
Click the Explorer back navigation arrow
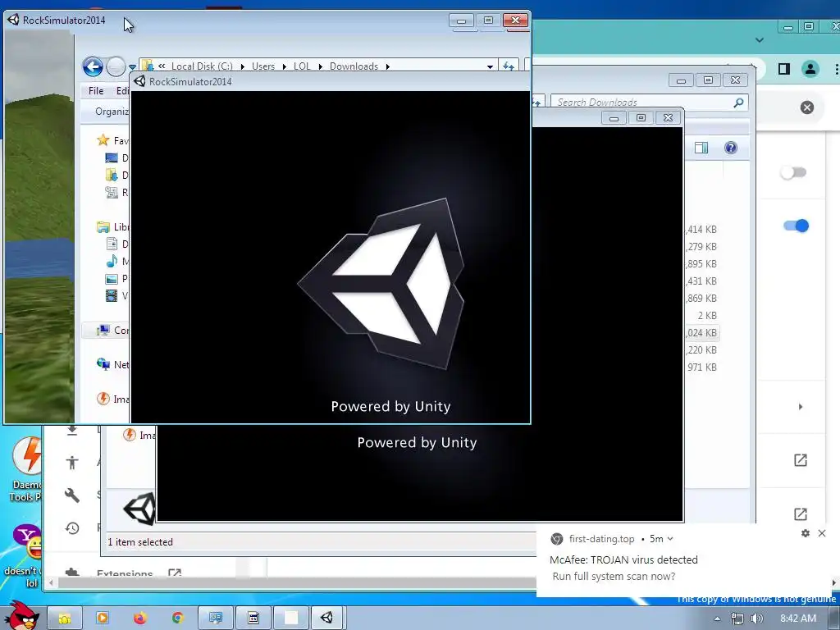[93, 67]
